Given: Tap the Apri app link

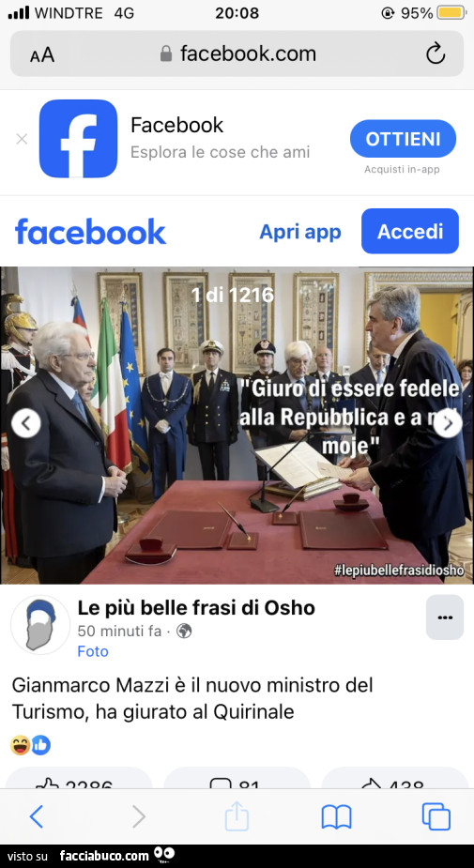Looking at the screenshot, I should point(300,232).
